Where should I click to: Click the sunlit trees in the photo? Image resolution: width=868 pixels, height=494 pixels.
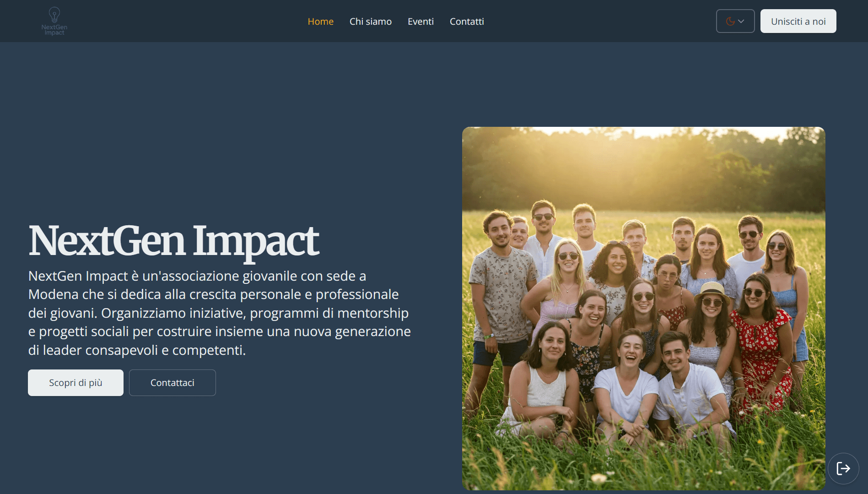pyautogui.click(x=643, y=169)
